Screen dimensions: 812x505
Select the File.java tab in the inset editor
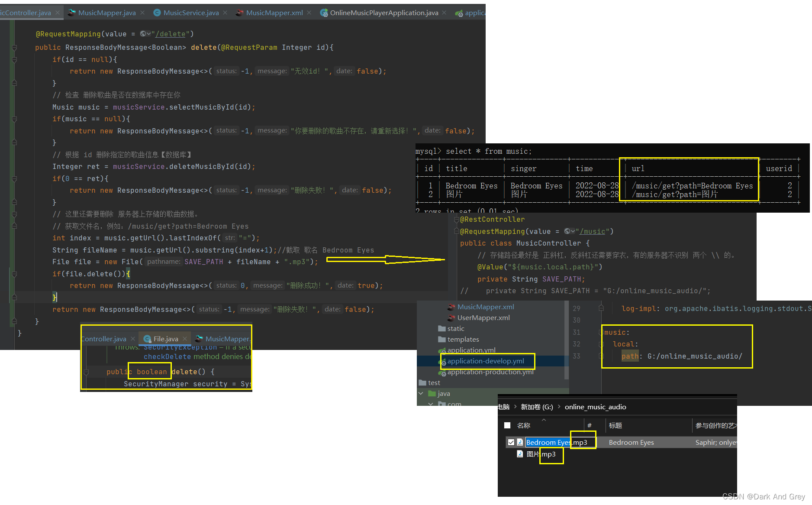click(166, 339)
